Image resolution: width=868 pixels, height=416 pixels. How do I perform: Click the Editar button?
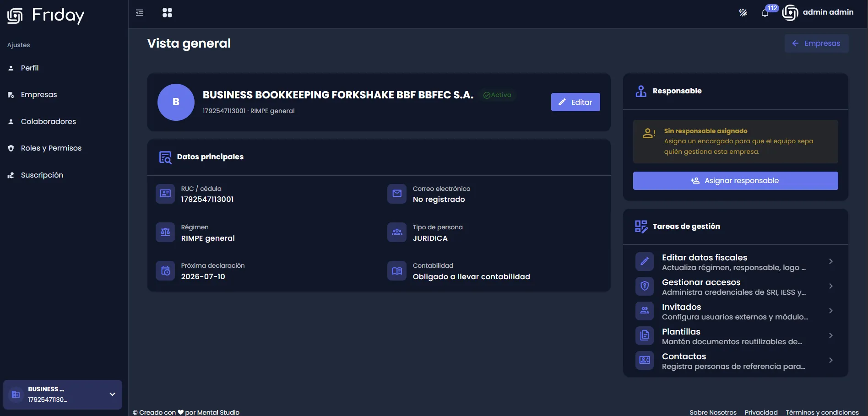[575, 102]
